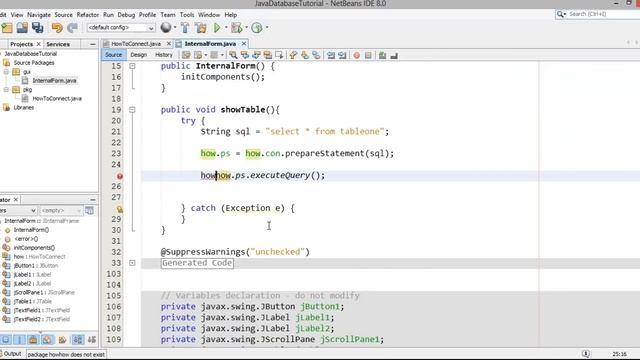
Task: Switch to Design view
Action: point(138,55)
